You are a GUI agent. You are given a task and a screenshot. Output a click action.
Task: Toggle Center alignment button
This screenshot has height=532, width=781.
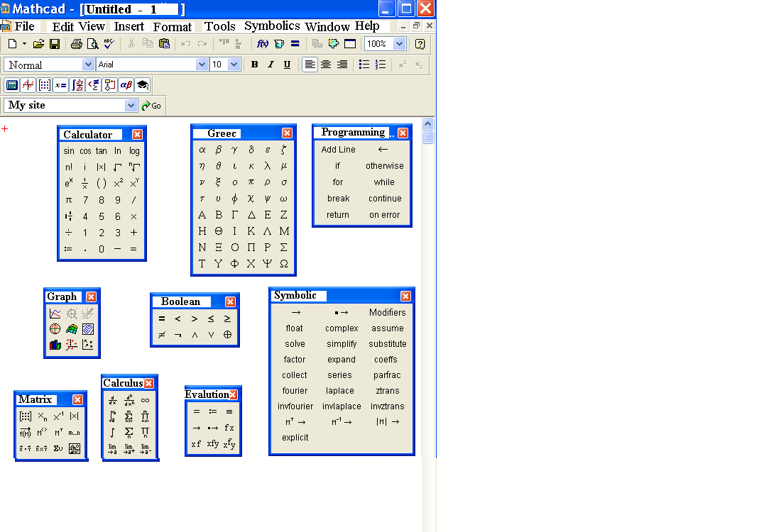(x=326, y=65)
